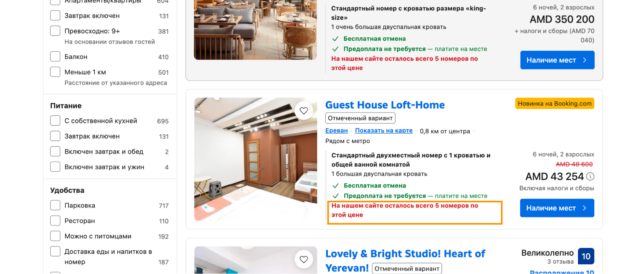Image resolution: width=644 pixels, height=274 pixels.
Task: Click Наличие мест button for Loft-Home
Action: point(557,208)
